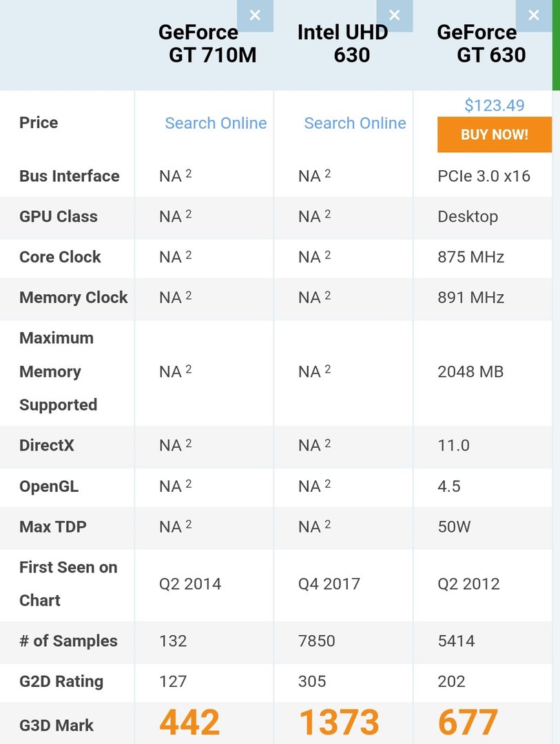
Task: Click the orange BUY NOW! button
Action: [x=494, y=134]
